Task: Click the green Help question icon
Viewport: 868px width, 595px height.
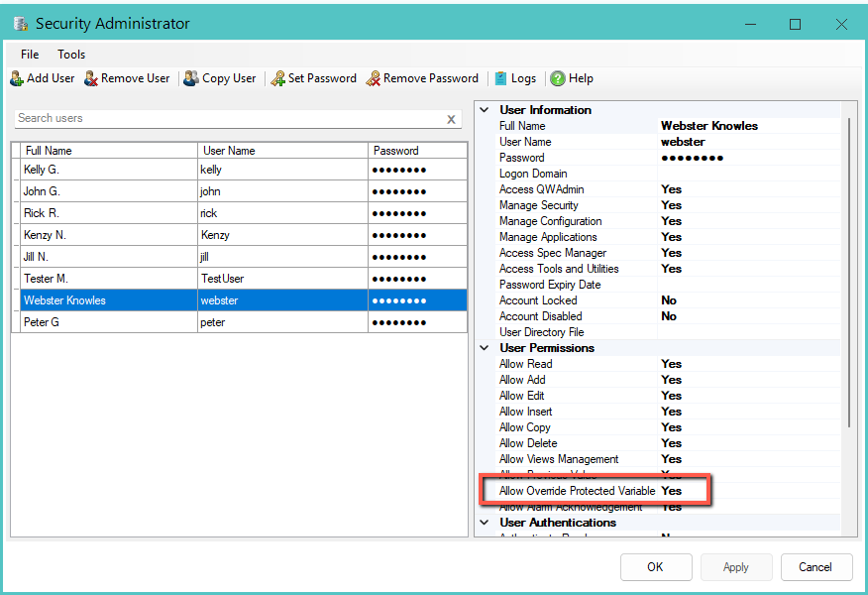Action: [558, 78]
